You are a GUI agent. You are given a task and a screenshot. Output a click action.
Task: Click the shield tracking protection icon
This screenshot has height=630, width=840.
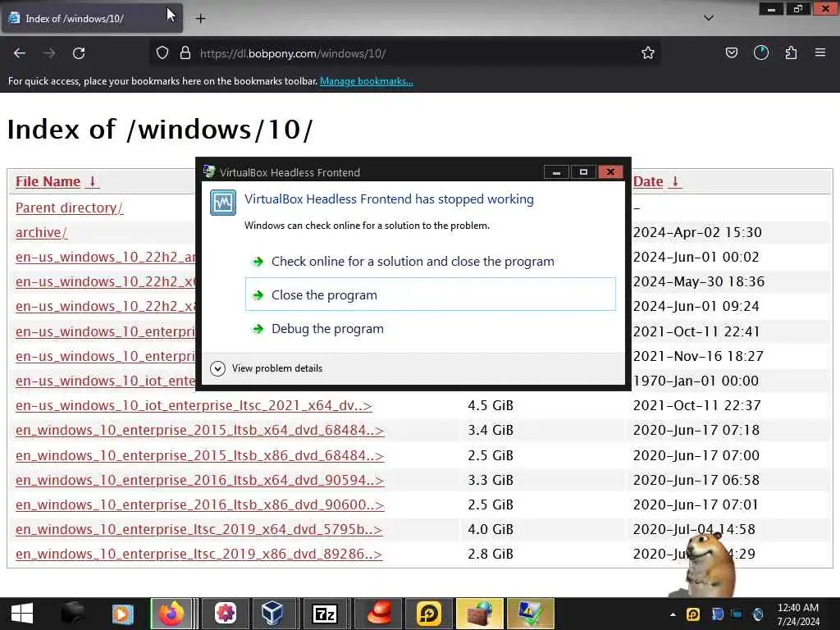[162, 53]
